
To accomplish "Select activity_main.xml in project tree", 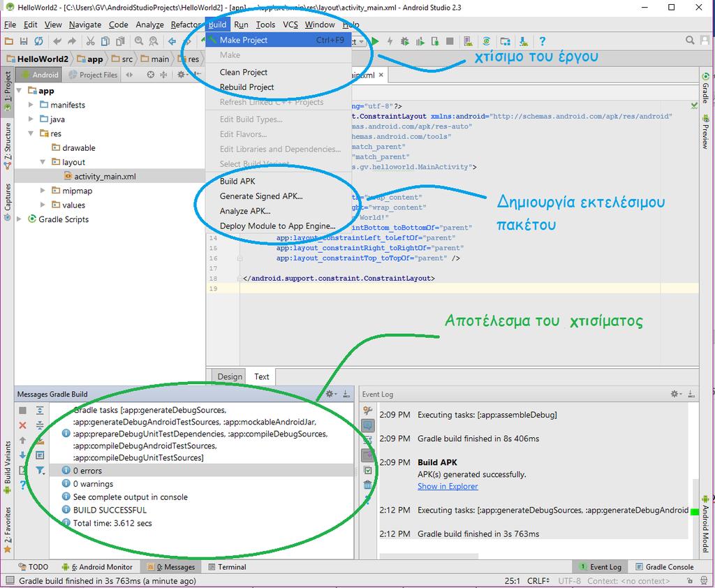I will [x=105, y=176].
